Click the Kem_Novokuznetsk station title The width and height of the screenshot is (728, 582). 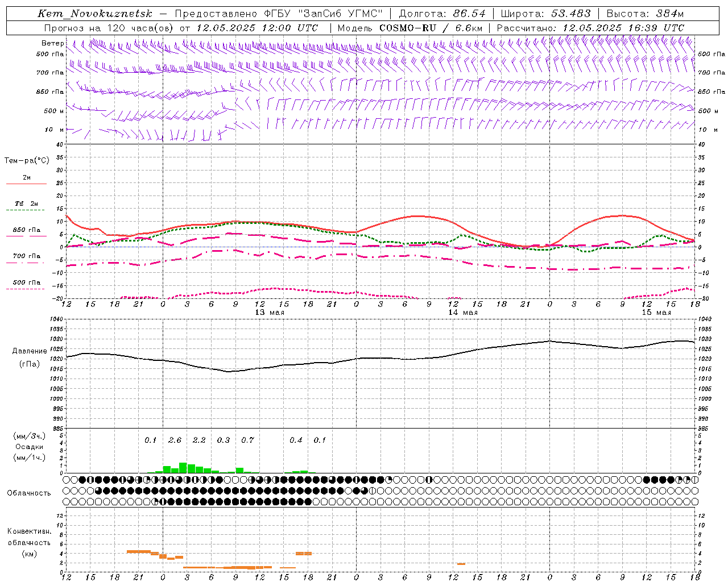point(95,14)
